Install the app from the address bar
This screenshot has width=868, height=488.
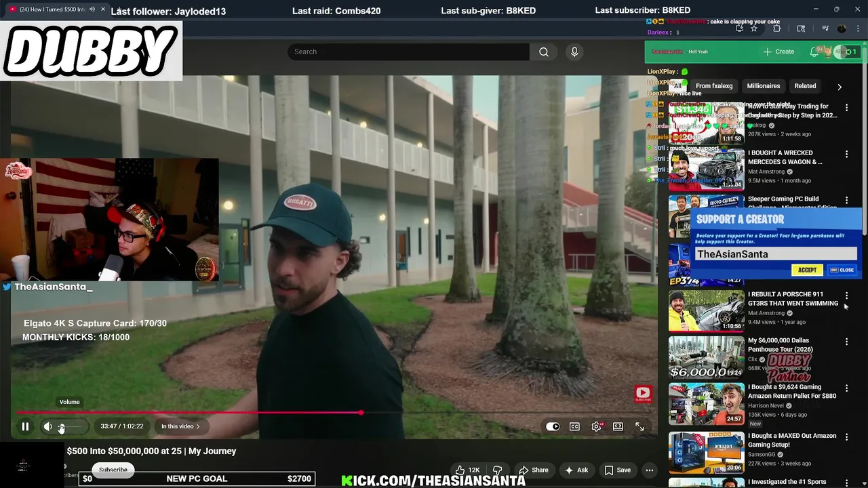point(739,28)
